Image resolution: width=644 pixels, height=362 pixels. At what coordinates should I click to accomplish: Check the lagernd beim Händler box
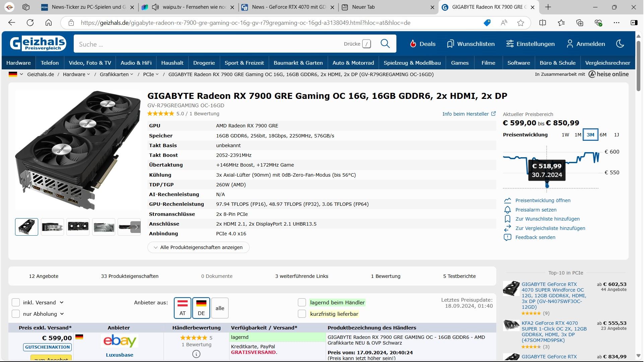coord(302,302)
